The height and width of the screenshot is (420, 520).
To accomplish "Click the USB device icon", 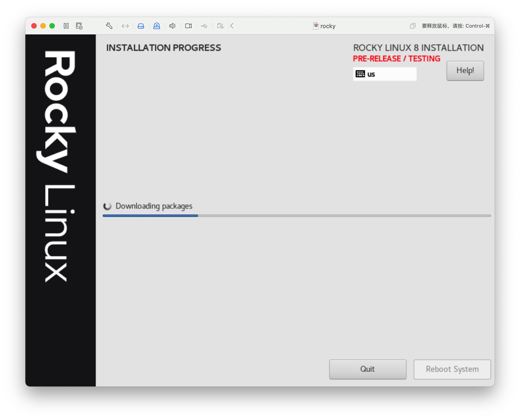I will point(204,26).
